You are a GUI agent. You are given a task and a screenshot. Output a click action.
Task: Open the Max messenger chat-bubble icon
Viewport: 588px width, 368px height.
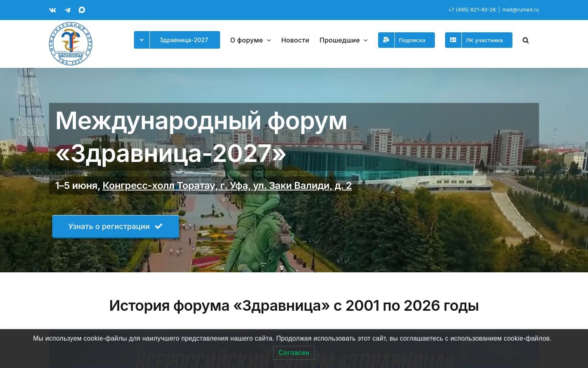tap(82, 10)
